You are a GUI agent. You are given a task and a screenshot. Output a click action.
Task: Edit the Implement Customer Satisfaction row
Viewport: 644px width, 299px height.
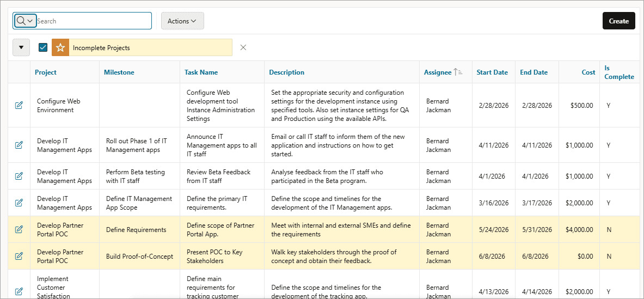pos(19,291)
